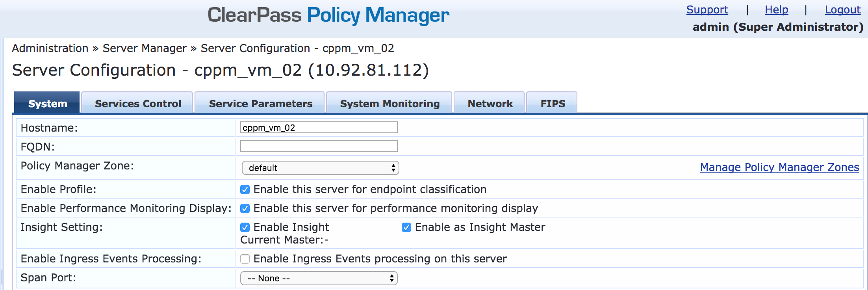Toggle Enable as Insight Master checkbox

406,227
